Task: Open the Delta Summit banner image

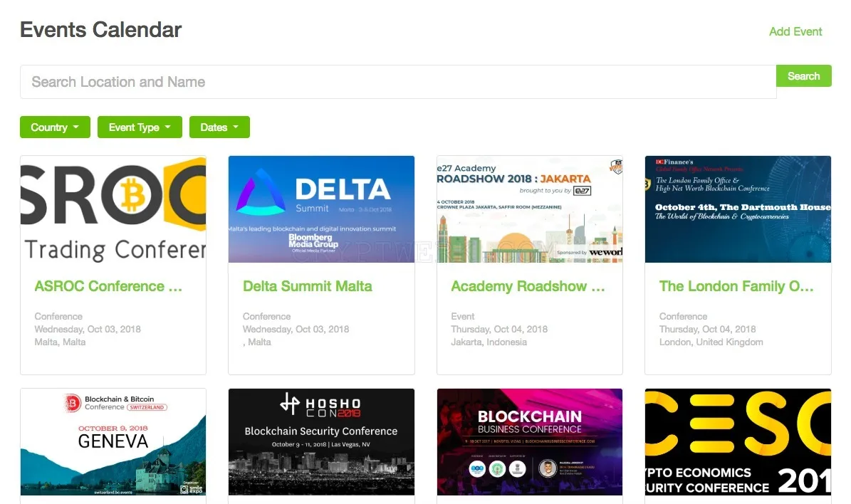Action: (321, 209)
